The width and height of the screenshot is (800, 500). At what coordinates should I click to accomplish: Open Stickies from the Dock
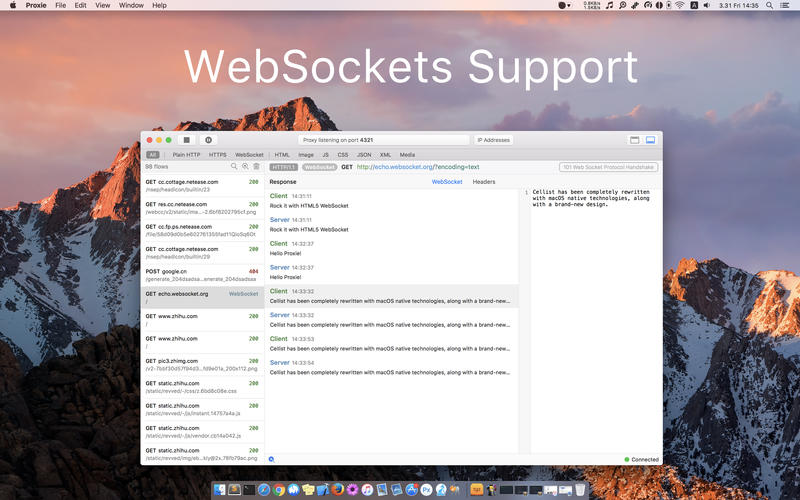309,490
